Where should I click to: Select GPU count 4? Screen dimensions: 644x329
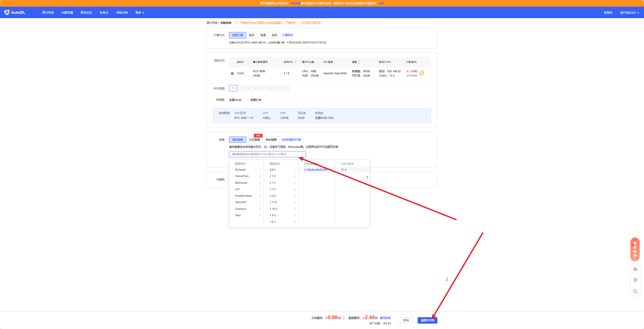255,88
